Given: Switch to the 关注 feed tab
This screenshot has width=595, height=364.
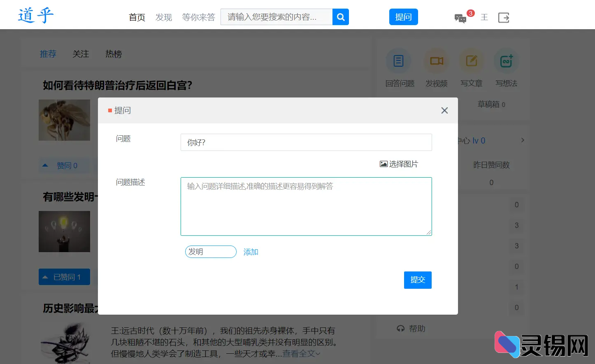Looking at the screenshot, I should (81, 54).
